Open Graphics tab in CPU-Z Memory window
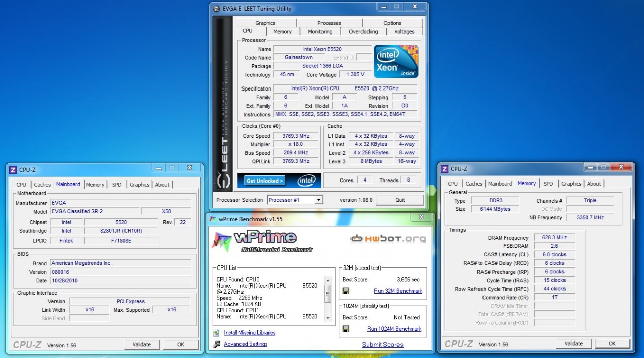The image size is (644, 358). [571, 184]
